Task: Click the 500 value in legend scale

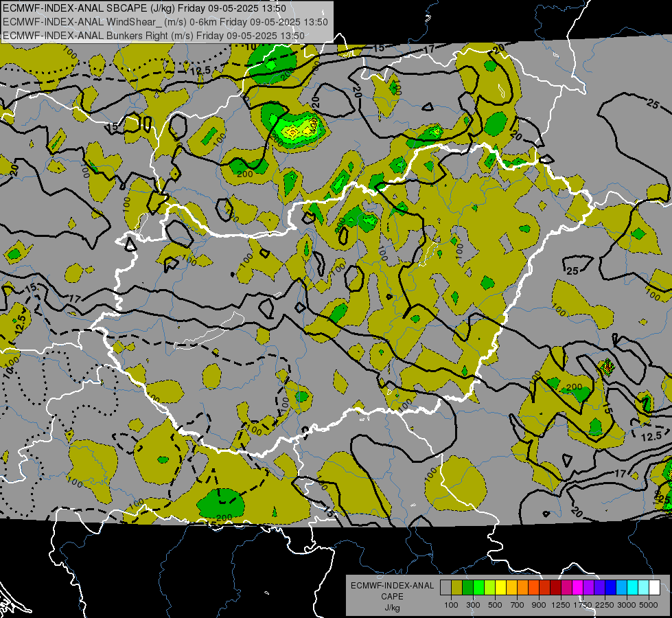Action: [x=495, y=605]
